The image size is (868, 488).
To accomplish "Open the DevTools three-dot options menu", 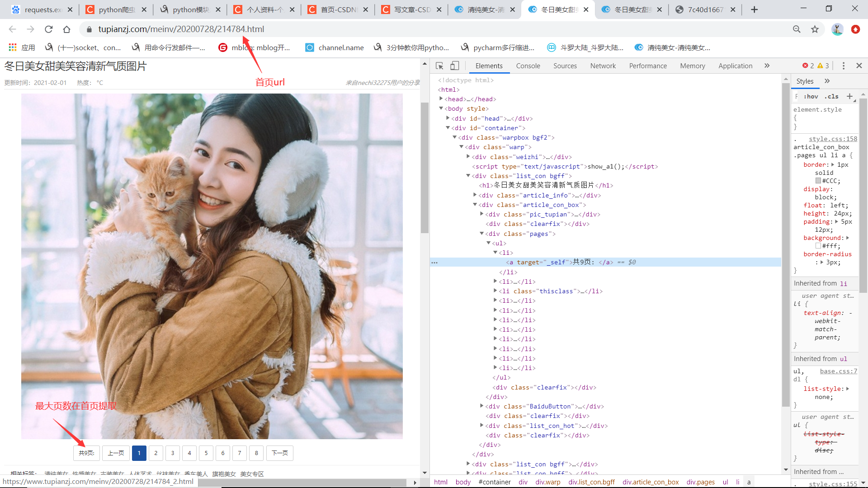I will point(843,66).
